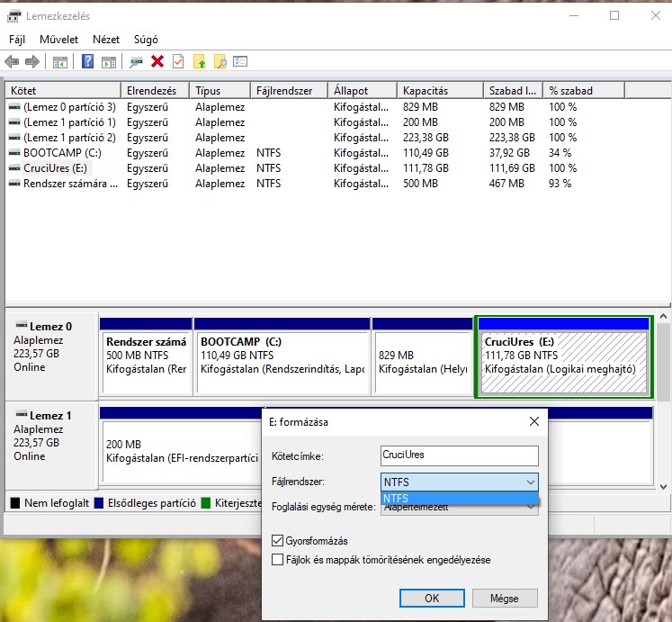The image size is (672, 622).
Task: Toggle the Gyorsformázás checkbox
Action: pyautogui.click(x=277, y=540)
